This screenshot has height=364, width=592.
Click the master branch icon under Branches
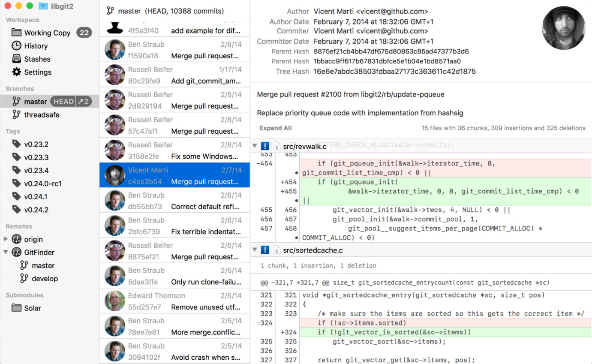[x=16, y=102]
